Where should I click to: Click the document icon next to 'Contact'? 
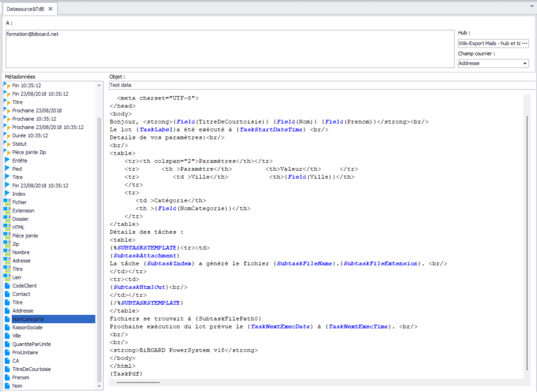coord(7,294)
